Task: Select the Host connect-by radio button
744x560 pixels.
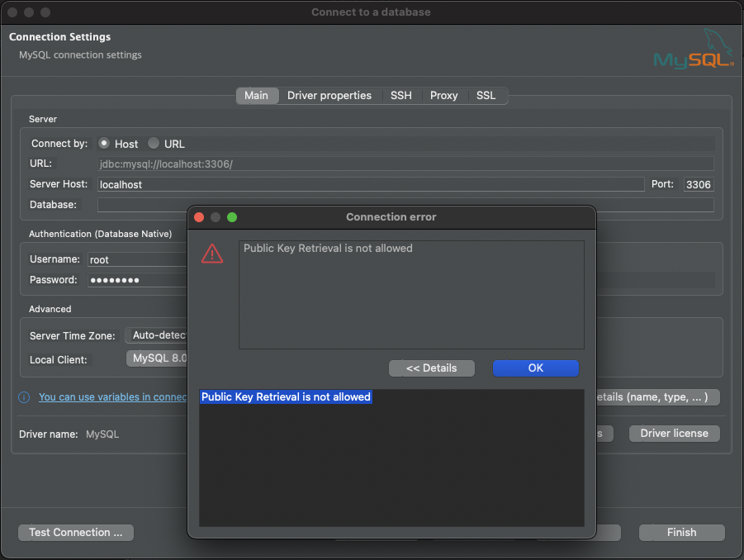Action: coord(104,143)
